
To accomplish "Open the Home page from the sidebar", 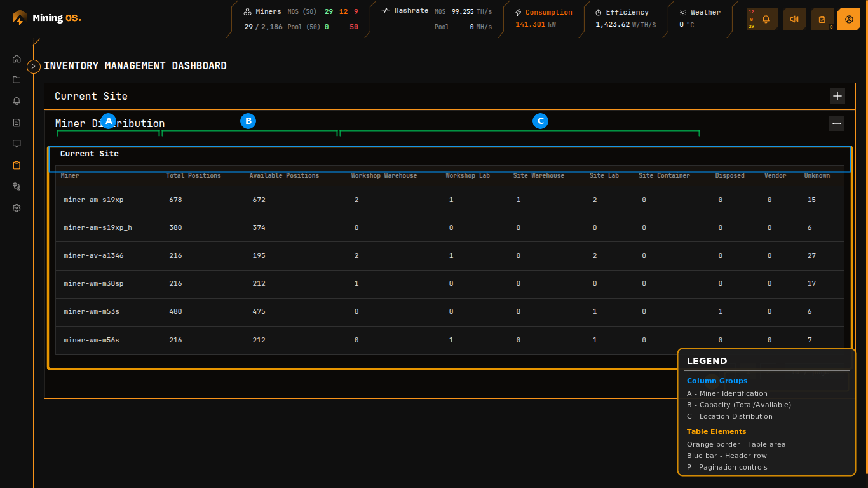I will pyautogui.click(x=17, y=58).
